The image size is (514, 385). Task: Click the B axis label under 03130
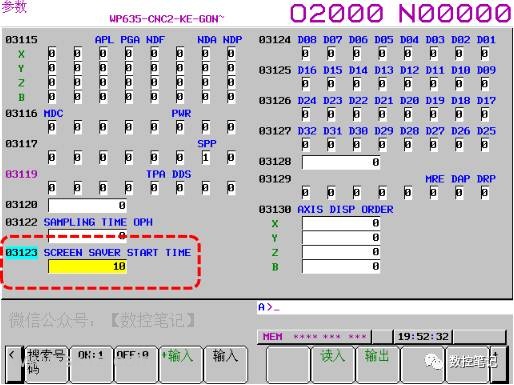click(x=275, y=267)
